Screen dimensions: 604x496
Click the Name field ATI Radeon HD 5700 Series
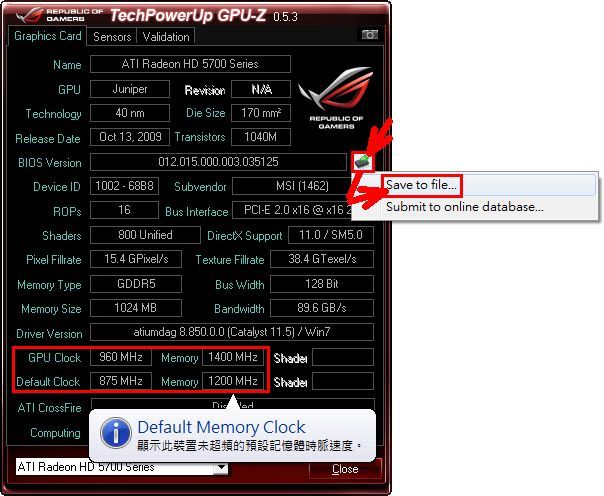point(190,64)
